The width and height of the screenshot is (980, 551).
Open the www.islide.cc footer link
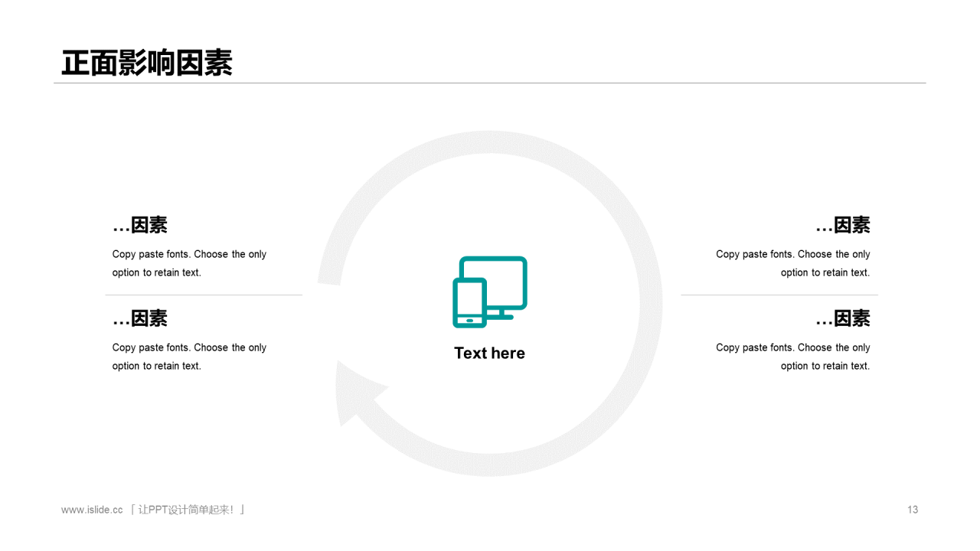92,510
